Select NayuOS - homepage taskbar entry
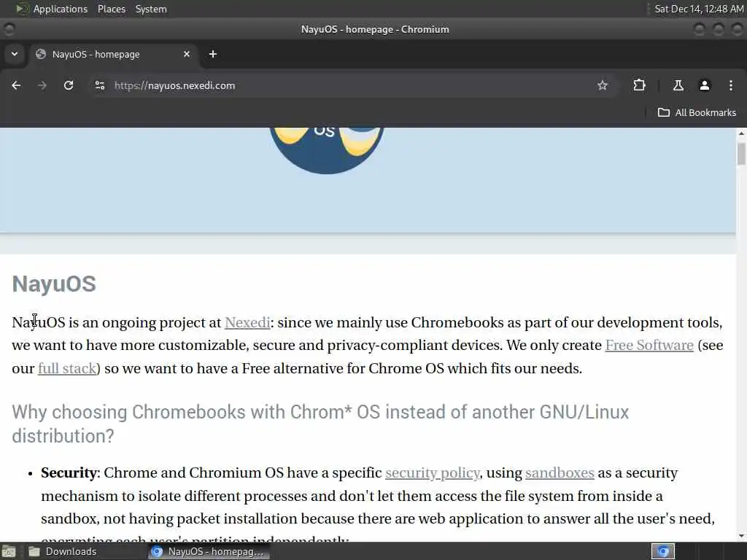The width and height of the screenshot is (747, 560). pos(209,551)
